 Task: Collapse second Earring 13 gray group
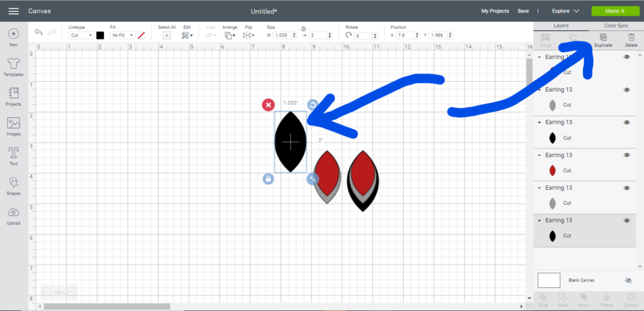pyautogui.click(x=539, y=89)
